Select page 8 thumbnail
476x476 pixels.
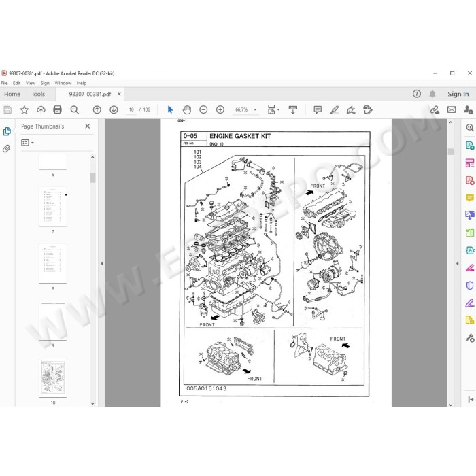tap(53, 264)
